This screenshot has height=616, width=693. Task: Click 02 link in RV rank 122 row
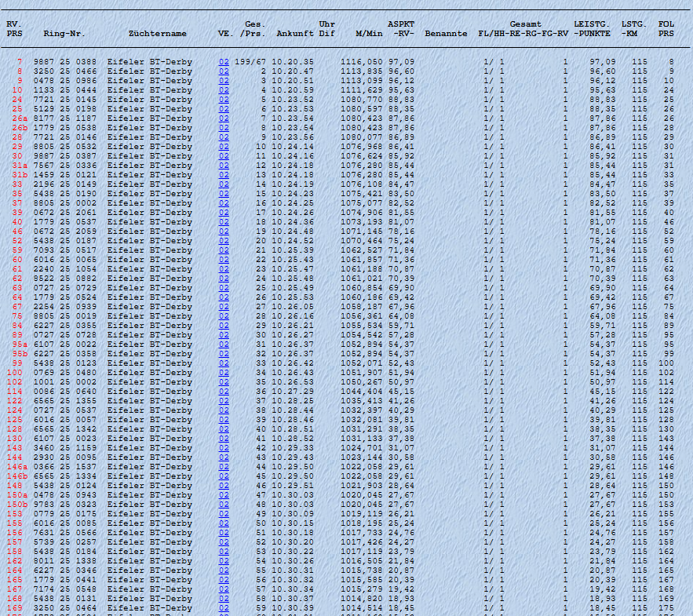(224, 401)
